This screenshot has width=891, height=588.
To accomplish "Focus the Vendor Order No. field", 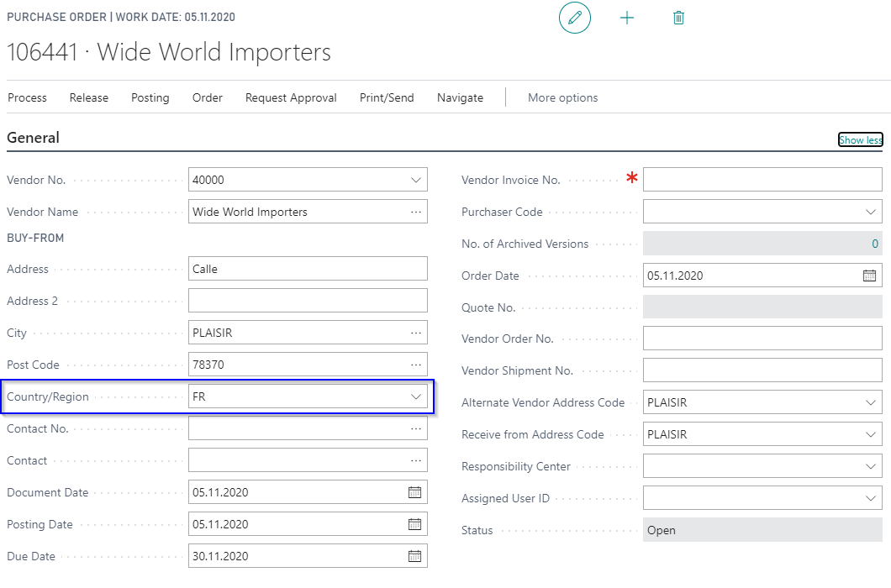I will click(x=762, y=339).
